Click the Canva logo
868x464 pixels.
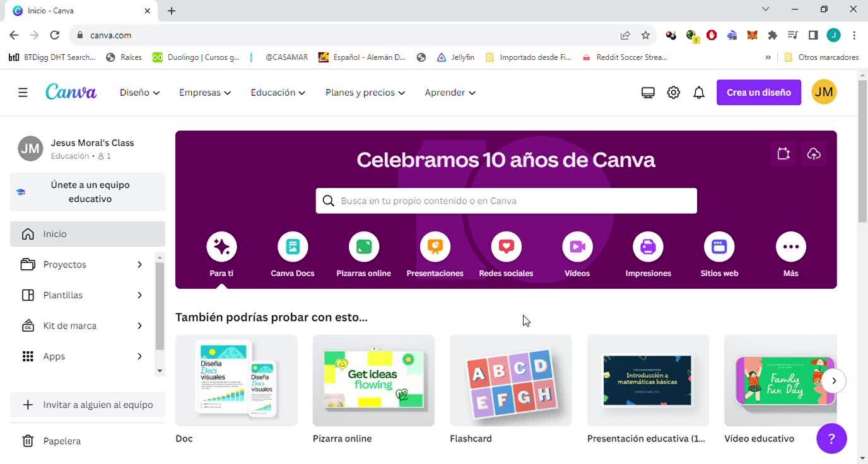[71, 92]
